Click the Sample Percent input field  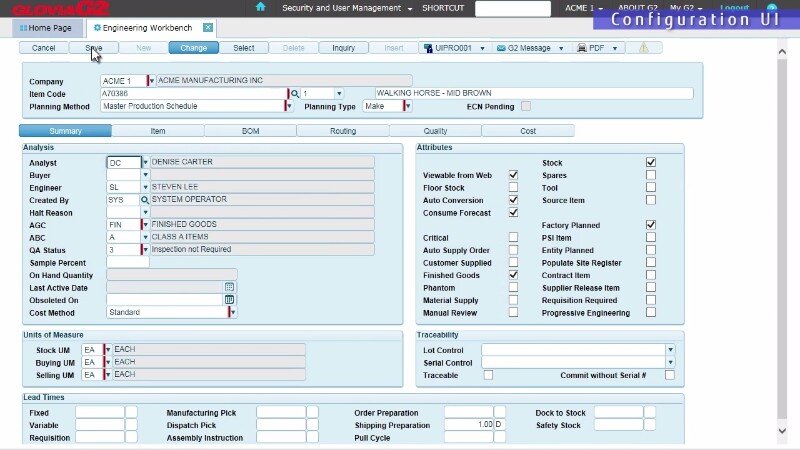(x=127, y=262)
